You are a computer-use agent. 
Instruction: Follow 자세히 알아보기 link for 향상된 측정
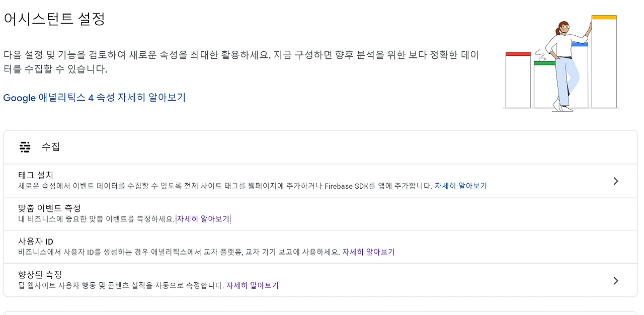252,285
